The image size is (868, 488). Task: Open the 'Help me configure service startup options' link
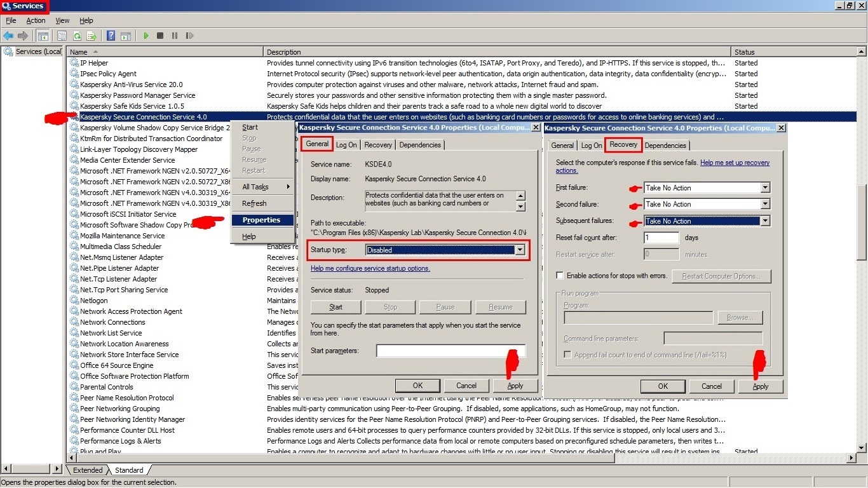(370, 268)
